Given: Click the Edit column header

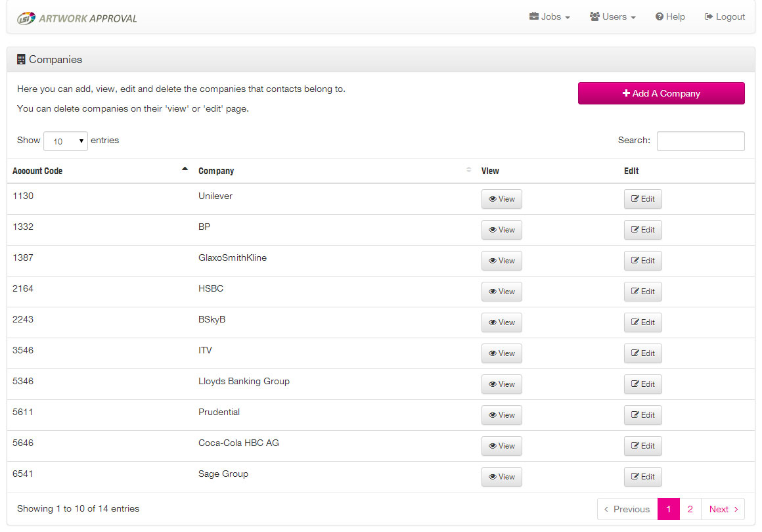Looking at the screenshot, I should pyautogui.click(x=631, y=171).
